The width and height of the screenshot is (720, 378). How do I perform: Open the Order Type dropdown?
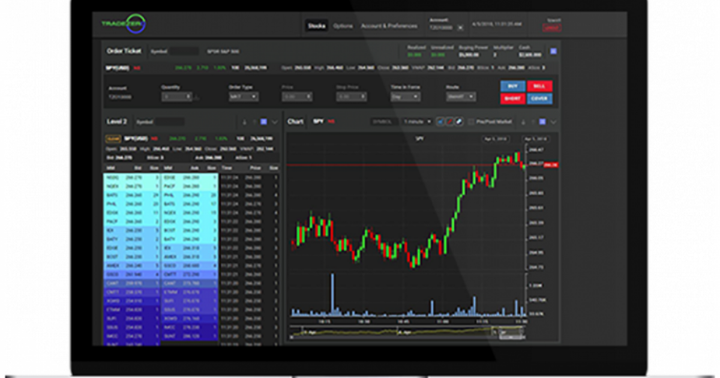pos(243,97)
